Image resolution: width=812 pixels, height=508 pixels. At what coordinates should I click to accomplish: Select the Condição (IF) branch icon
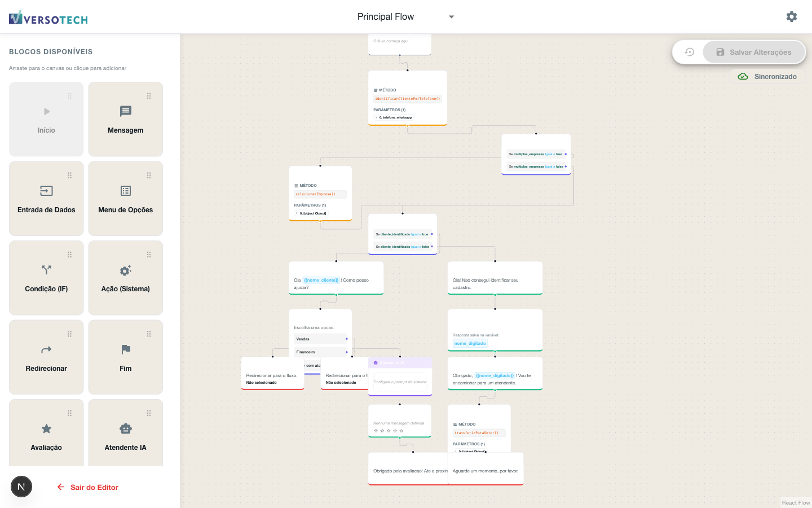point(46,270)
